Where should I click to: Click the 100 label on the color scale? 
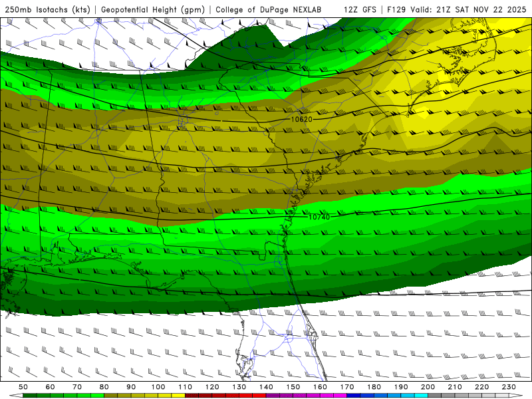coord(158,387)
